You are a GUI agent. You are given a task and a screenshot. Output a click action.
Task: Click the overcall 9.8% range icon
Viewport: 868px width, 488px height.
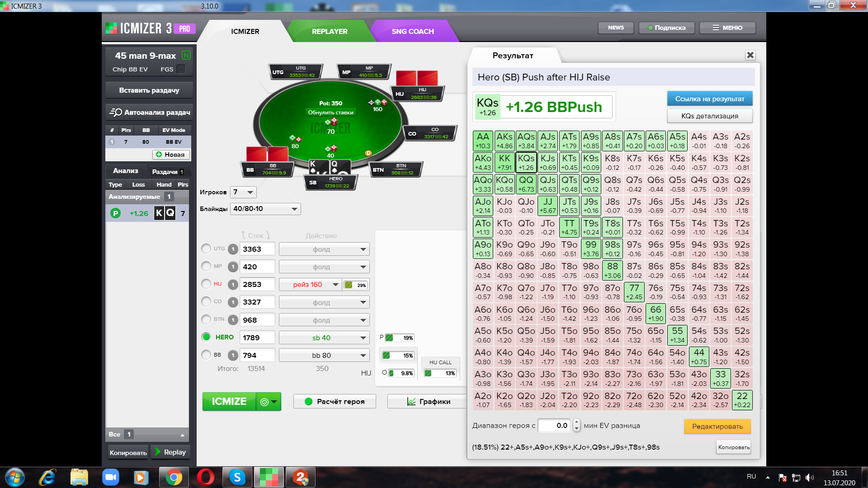(x=392, y=373)
